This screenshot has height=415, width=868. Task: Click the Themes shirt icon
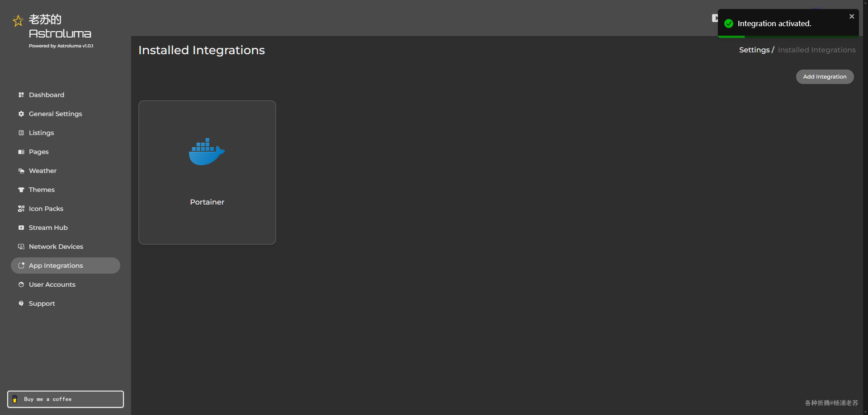(x=21, y=190)
